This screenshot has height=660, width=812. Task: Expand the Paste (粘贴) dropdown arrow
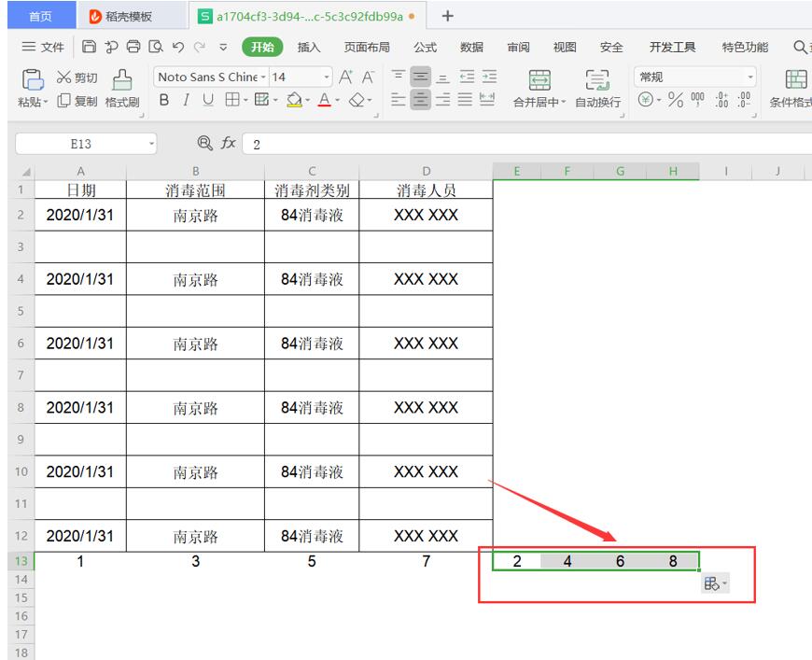pos(46,102)
